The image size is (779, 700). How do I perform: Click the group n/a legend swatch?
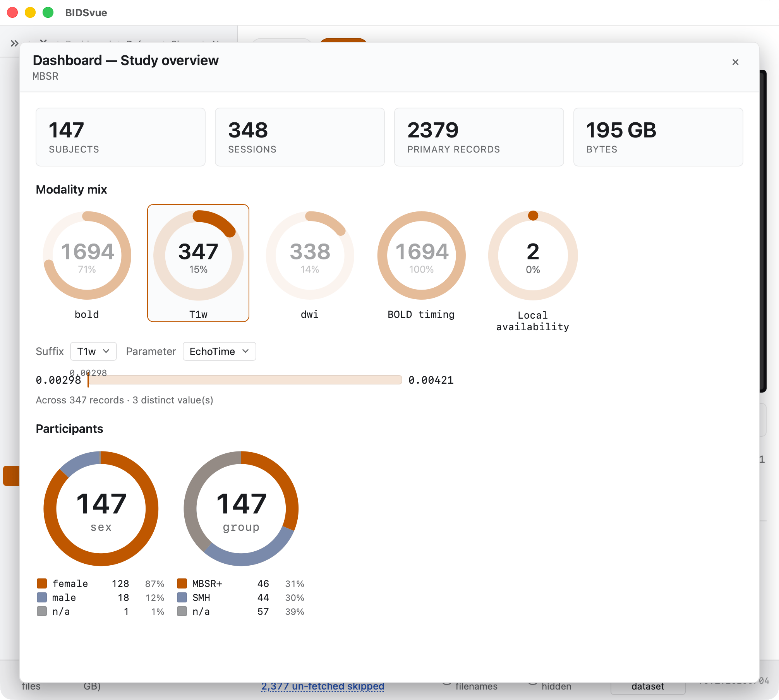click(x=182, y=611)
